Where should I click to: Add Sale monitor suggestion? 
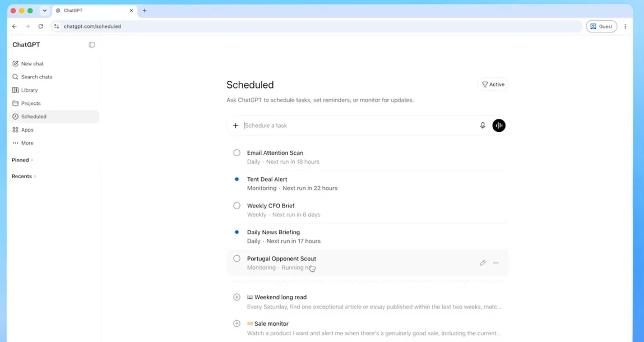tap(237, 323)
